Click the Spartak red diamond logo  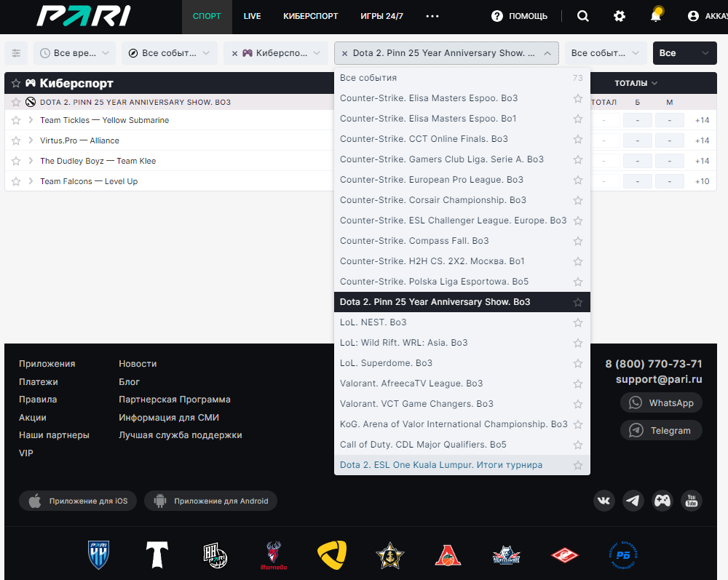click(565, 555)
